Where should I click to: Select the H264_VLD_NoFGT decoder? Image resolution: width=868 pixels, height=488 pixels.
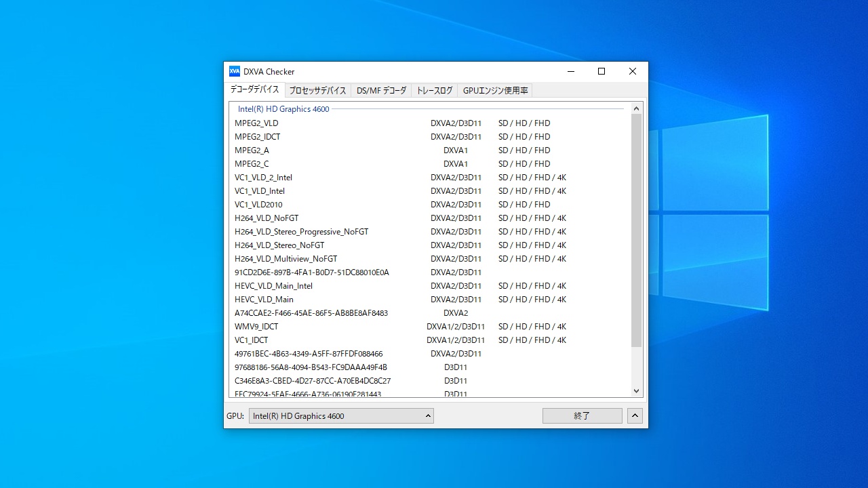coord(429,218)
